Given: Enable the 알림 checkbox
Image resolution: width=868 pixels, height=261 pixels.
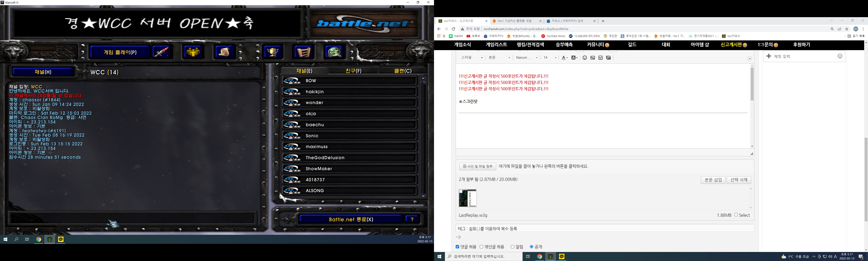Looking at the screenshot, I should [x=512, y=247].
